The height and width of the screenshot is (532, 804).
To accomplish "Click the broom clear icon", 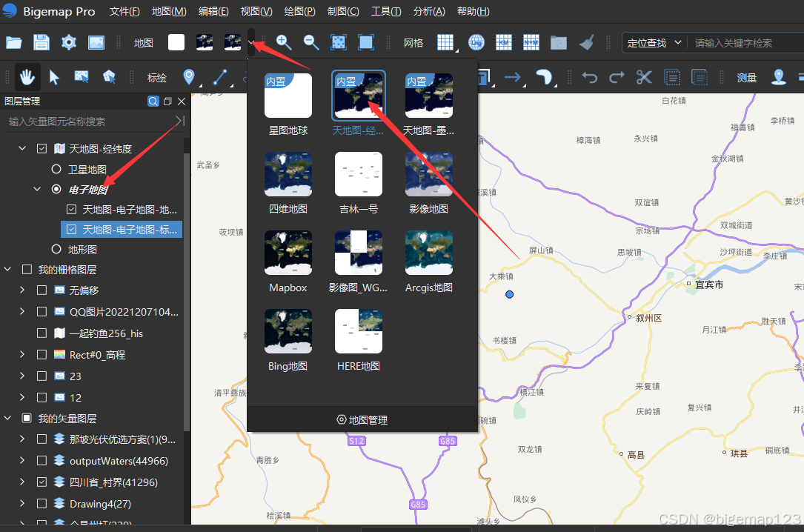I will [x=587, y=42].
